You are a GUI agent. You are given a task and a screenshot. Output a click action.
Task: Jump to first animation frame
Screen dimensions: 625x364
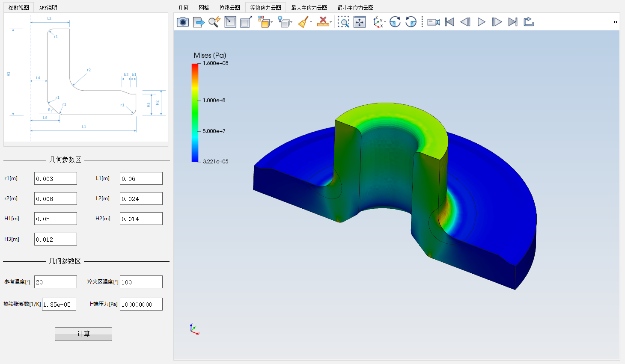click(x=449, y=22)
